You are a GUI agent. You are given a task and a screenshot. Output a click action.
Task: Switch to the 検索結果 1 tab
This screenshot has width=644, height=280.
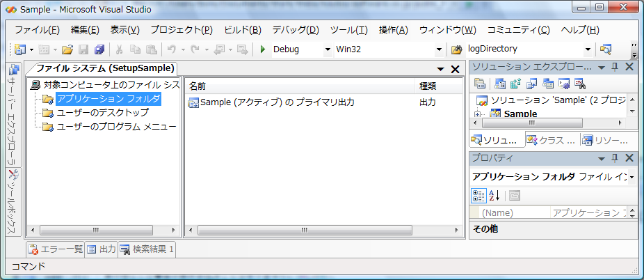pyautogui.click(x=147, y=249)
